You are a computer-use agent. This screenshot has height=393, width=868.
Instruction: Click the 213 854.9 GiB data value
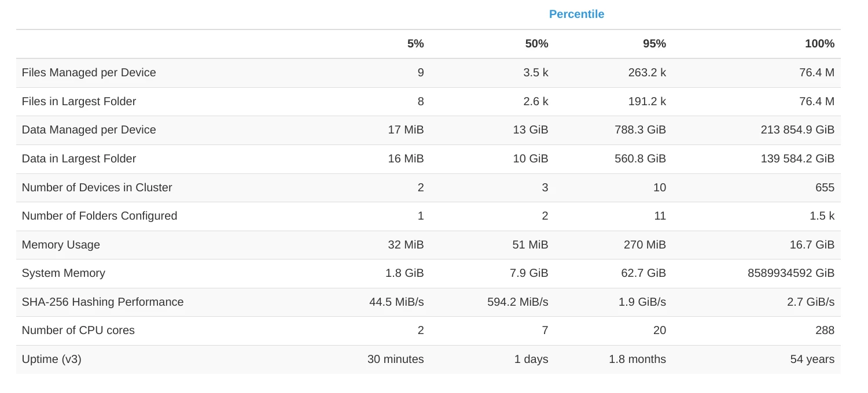[797, 130]
